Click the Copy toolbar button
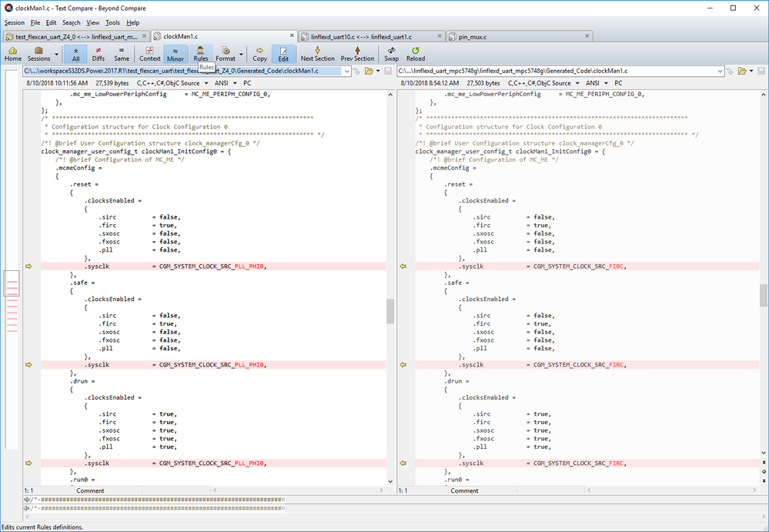This screenshot has height=532, width=769. tap(259, 54)
